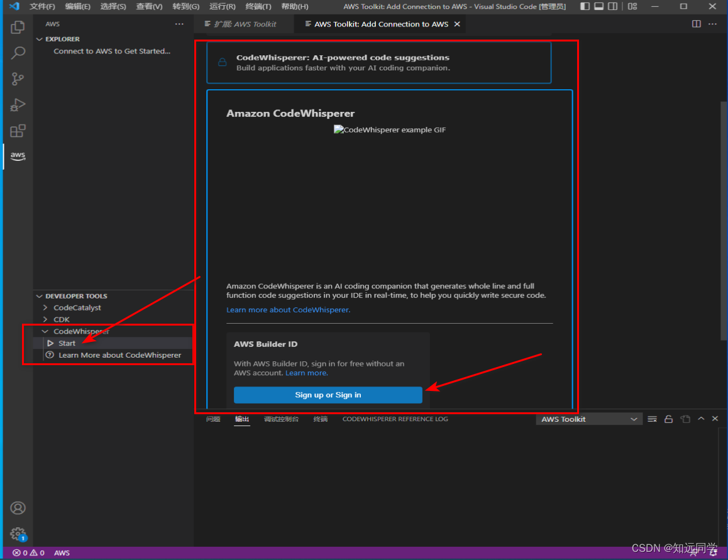
Task: Switch to the 调试控制台 panel tab
Action: tap(282, 419)
